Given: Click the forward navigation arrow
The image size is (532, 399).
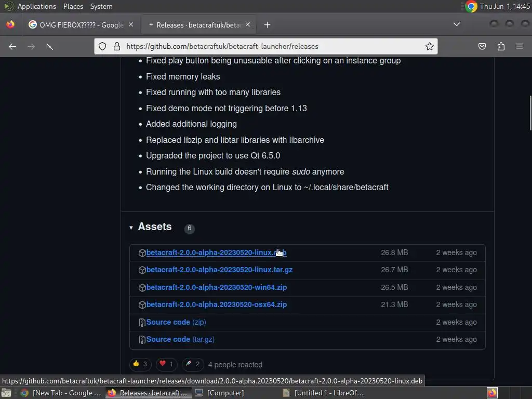Looking at the screenshot, I should click(x=31, y=46).
